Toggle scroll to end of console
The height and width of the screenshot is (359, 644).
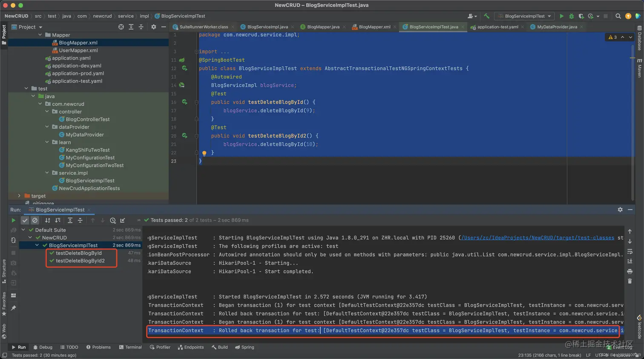point(630,261)
